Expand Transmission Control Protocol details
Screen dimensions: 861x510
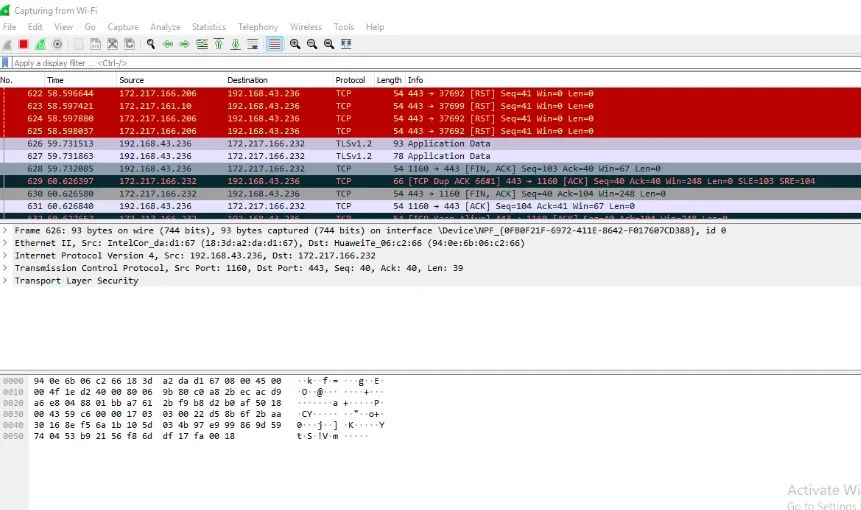(6, 268)
